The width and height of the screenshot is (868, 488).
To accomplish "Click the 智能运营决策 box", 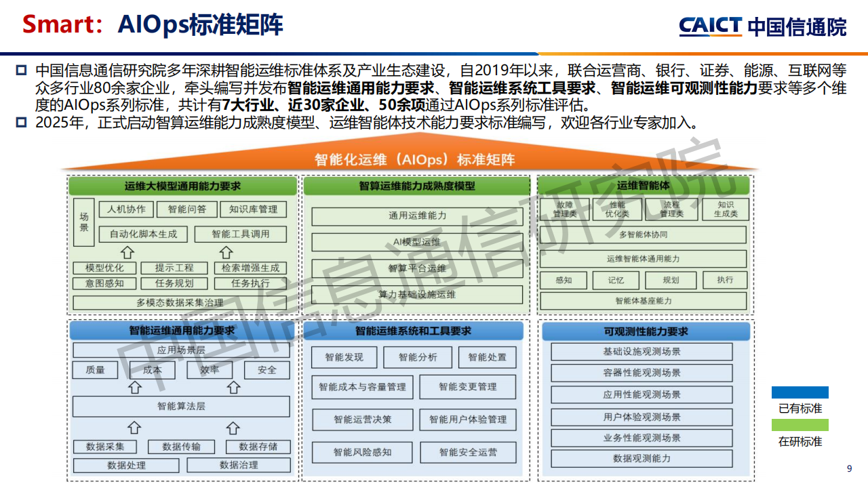I will pyautogui.click(x=363, y=420).
